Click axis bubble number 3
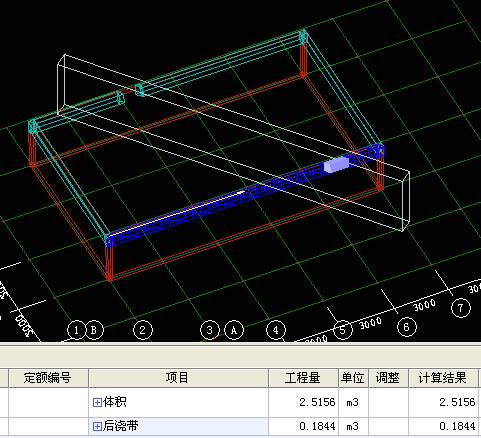The image size is (481, 438). click(210, 330)
